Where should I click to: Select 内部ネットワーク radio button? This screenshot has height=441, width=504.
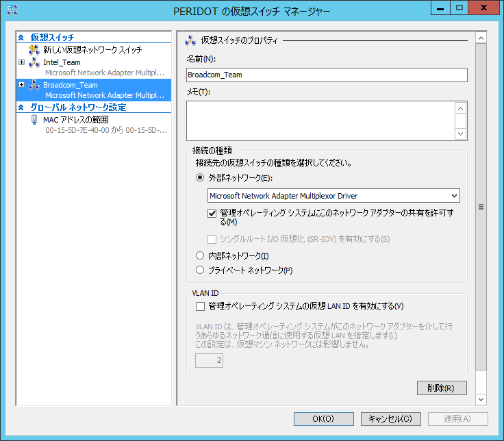(200, 255)
